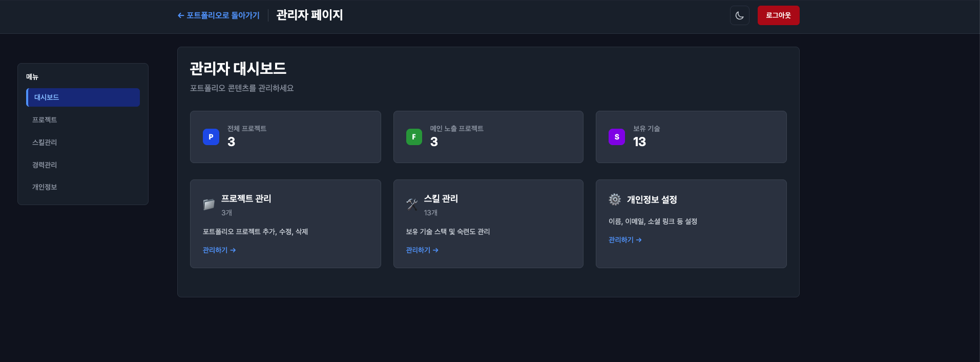The height and width of the screenshot is (362, 980).
Task: Click the red 로그아웃 button
Action: [x=778, y=15]
